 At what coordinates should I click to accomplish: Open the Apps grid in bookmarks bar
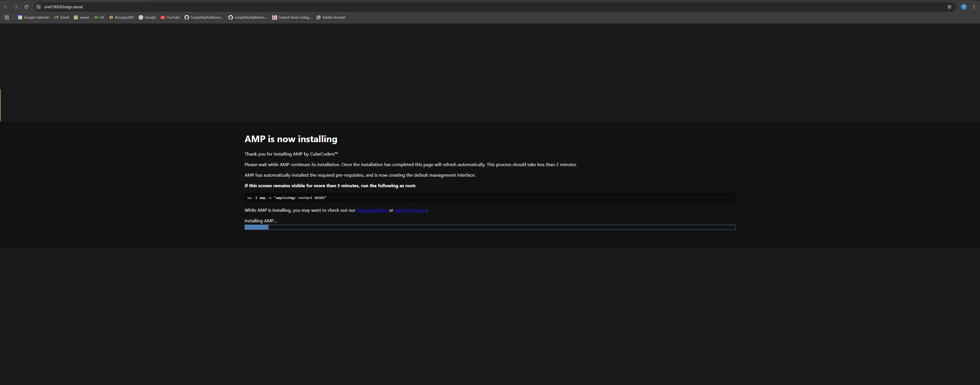pos(7,17)
